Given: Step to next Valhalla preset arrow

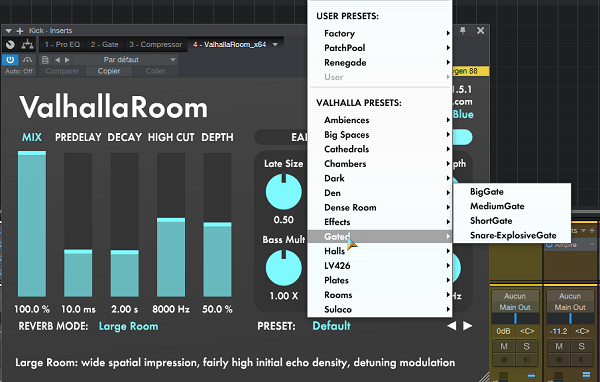Looking at the screenshot, I should pyautogui.click(x=468, y=326).
